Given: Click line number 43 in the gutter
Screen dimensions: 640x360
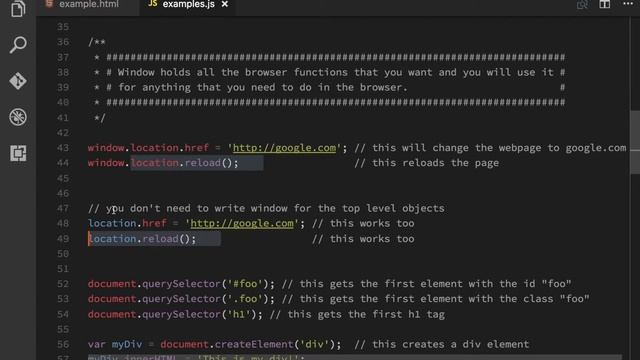Looking at the screenshot, I should (63, 148).
